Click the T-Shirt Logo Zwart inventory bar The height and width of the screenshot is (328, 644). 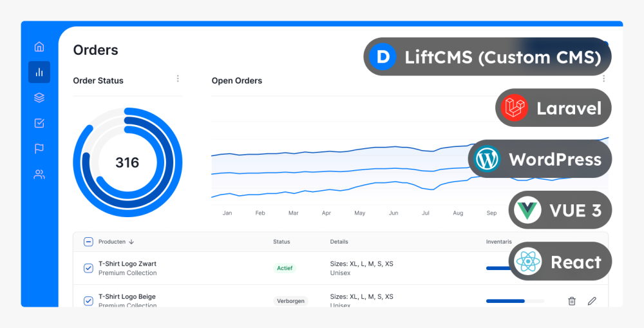[x=498, y=269]
